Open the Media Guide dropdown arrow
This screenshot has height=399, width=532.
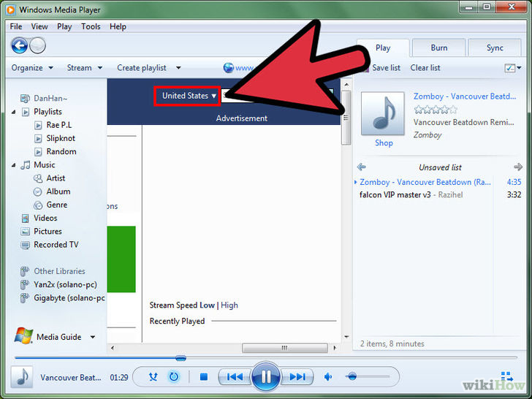pos(92,338)
